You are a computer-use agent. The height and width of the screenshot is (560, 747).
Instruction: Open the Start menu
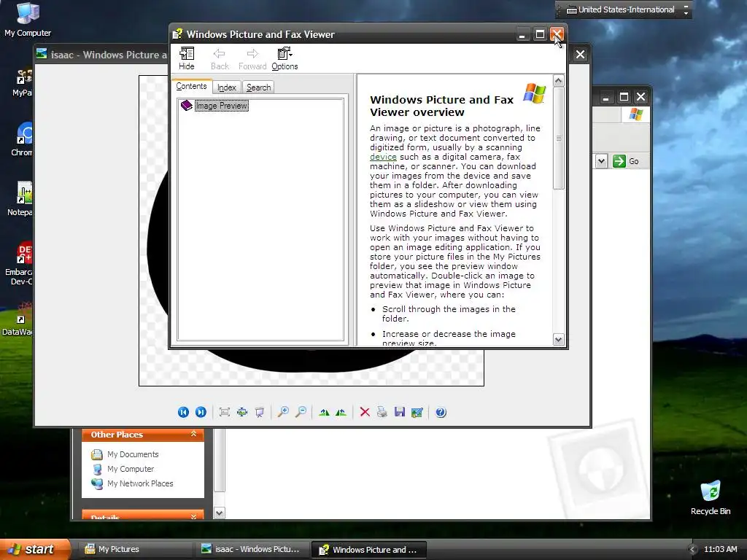(34, 549)
